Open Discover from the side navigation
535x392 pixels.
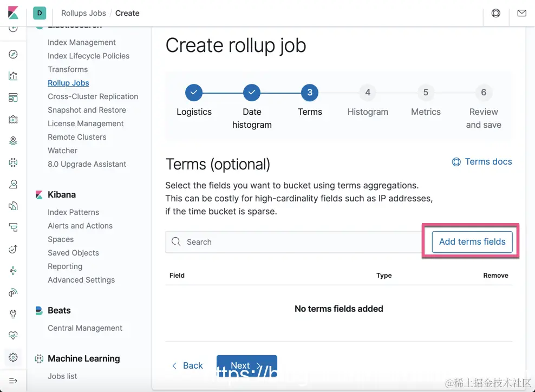pyautogui.click(x=13, y=54)
